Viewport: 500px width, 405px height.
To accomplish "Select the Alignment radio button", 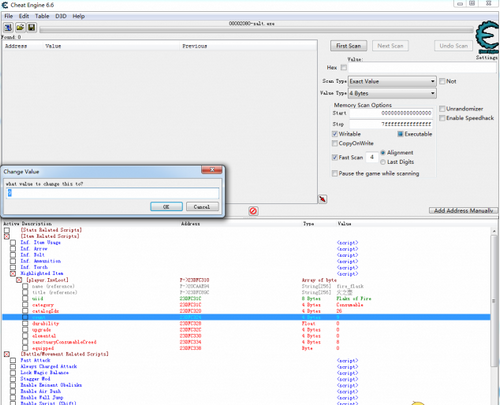I will (x=383, y=153).
